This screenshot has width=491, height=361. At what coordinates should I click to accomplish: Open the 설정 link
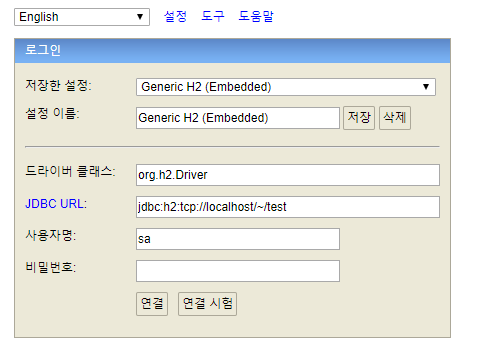click(175, 16)
